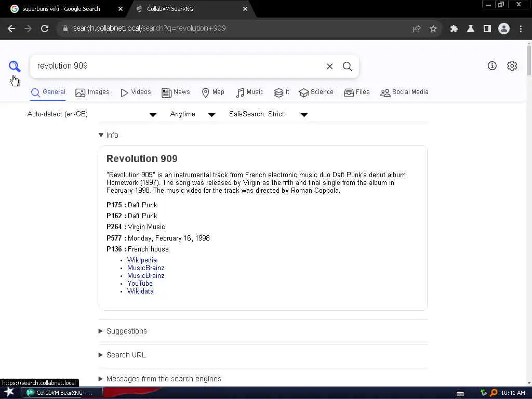
Task: Go back with browser back arrow
Action: coord(11,29)
